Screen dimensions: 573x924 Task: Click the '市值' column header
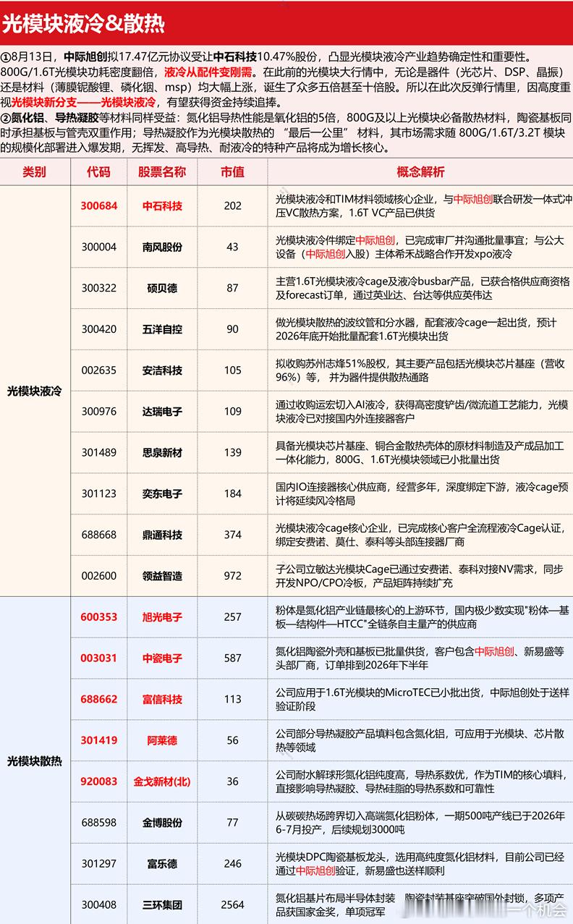tap(232, 171)
